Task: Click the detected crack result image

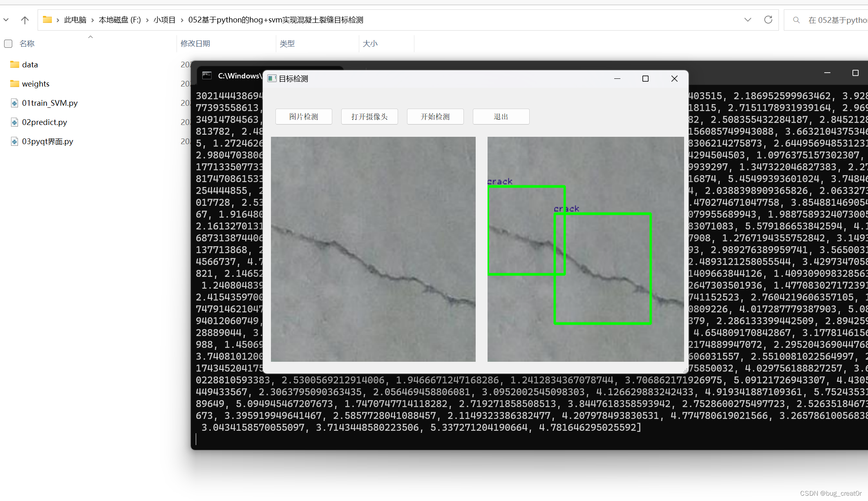Action: click(x=585, y=249)
